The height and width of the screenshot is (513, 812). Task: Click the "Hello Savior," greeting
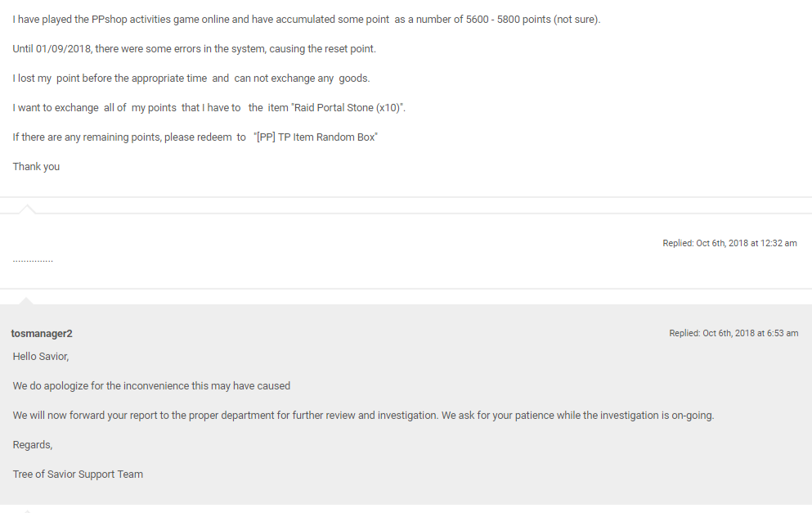click(41, 357)
